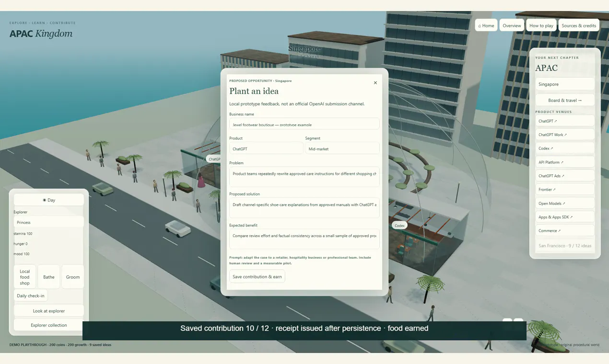
Task: Open the How to play guide
Action: [x=541, y=25]
